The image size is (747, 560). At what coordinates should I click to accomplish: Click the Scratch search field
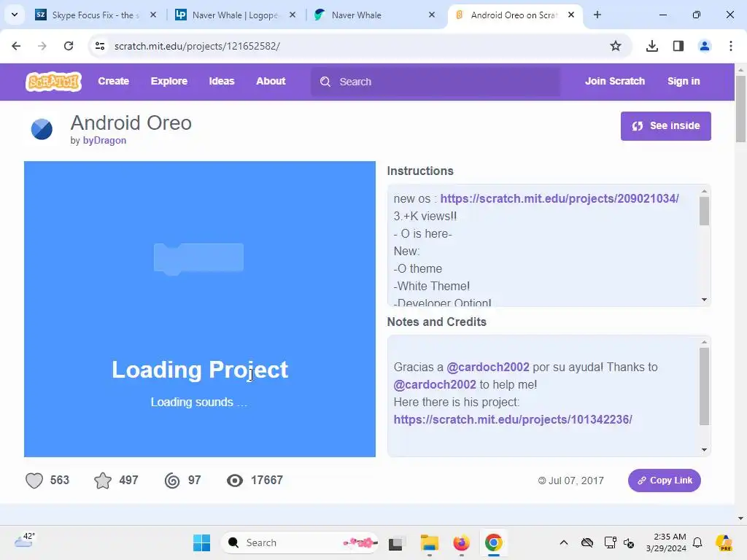tap(436, 82)
